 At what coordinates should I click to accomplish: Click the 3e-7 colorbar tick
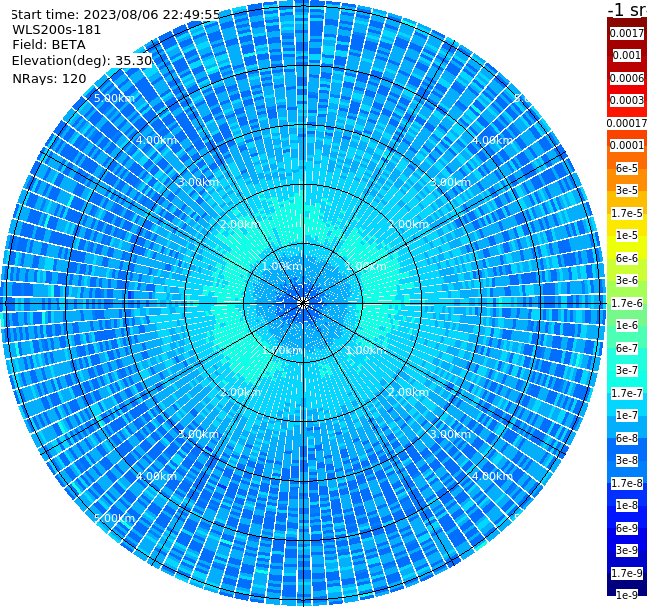tap(627, 370)
